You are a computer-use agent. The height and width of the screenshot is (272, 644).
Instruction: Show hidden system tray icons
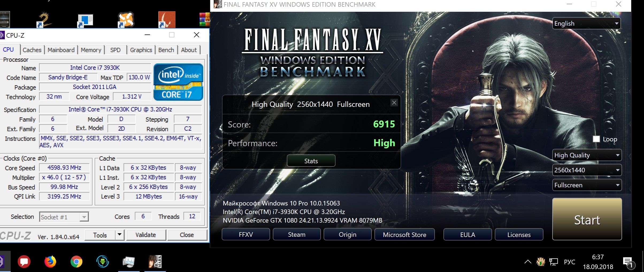[528, 262]
